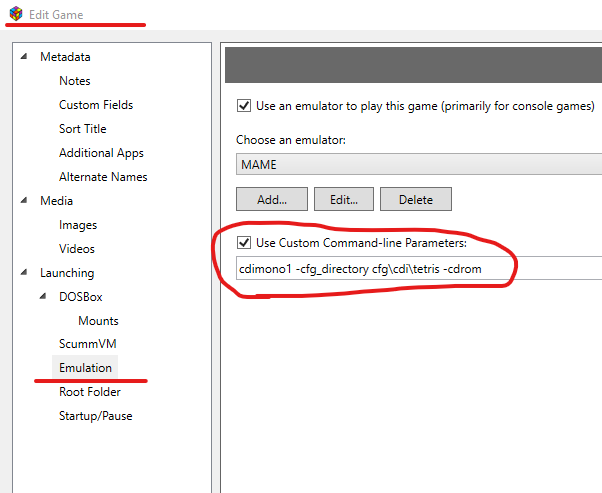This screenshot has width=602, height=493.
Task: Switch to ScummVM settings
Action: 88,344
